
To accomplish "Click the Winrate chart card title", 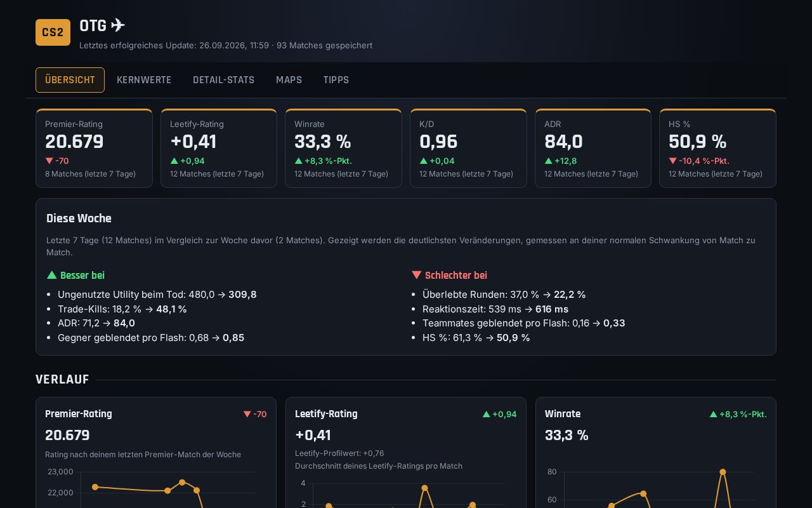I will pos(563,414).
